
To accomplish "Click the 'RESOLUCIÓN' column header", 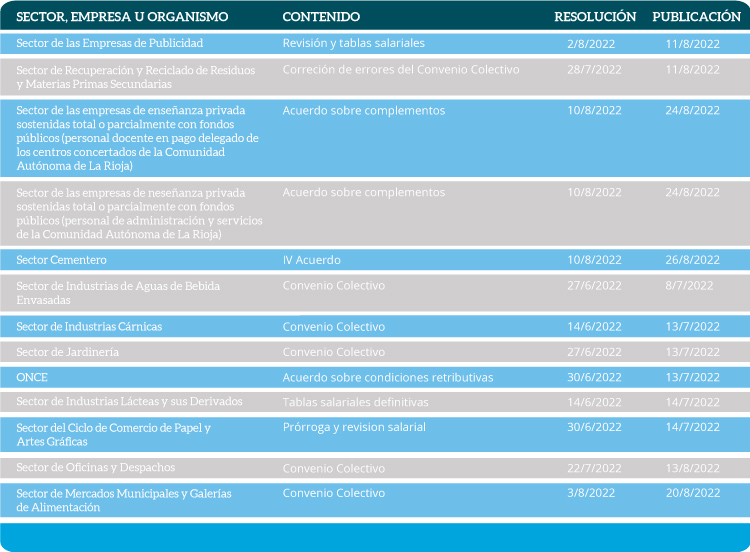I will (595, 17).
